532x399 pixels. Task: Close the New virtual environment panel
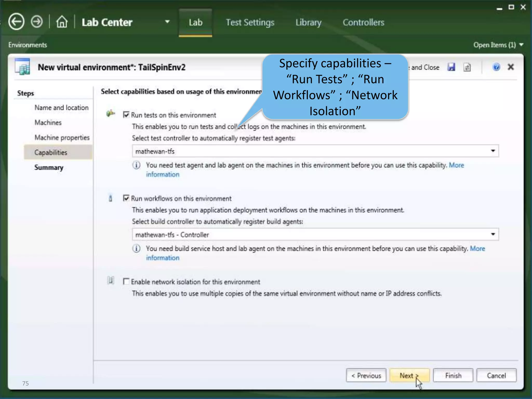point(511,67)
